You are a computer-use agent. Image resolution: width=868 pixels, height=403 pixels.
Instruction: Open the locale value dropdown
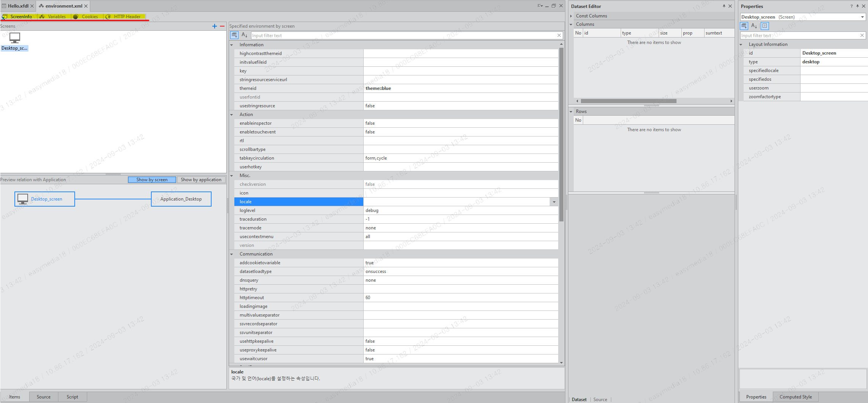(x=554, y=202)
